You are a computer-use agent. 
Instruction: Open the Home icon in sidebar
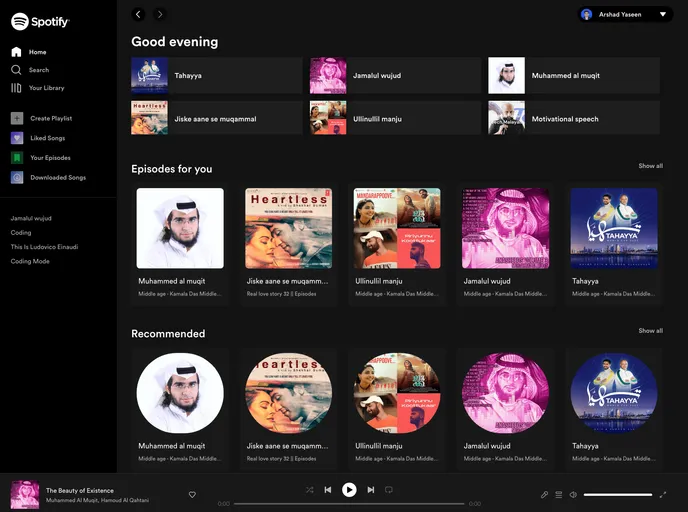pos(16,52)
